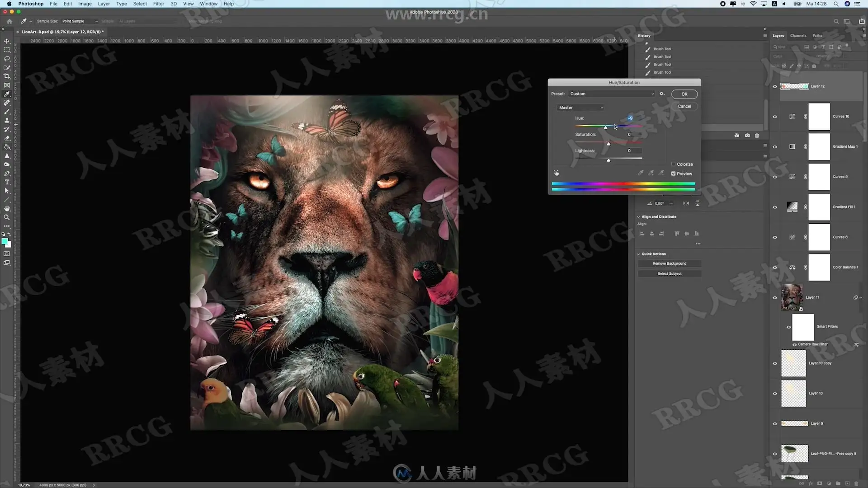Click the Hue/Saturation on-image adjustment hand icon

tap(557, 173)
